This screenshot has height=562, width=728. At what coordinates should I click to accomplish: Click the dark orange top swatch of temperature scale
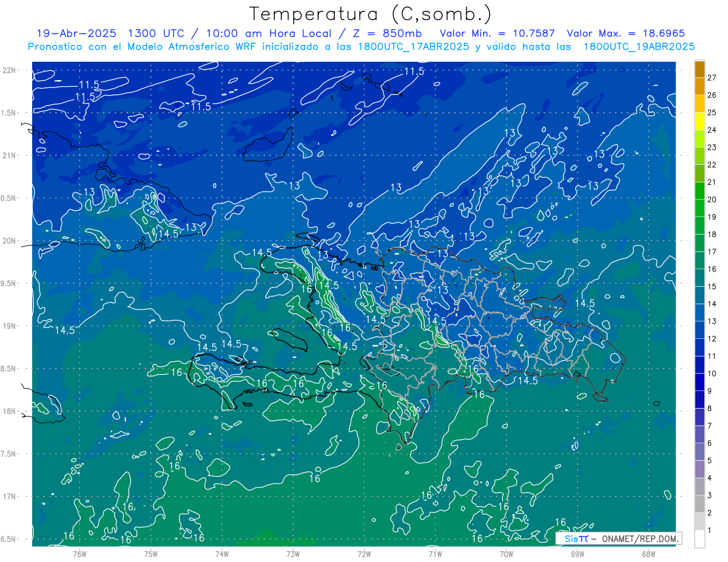(700, 69)
